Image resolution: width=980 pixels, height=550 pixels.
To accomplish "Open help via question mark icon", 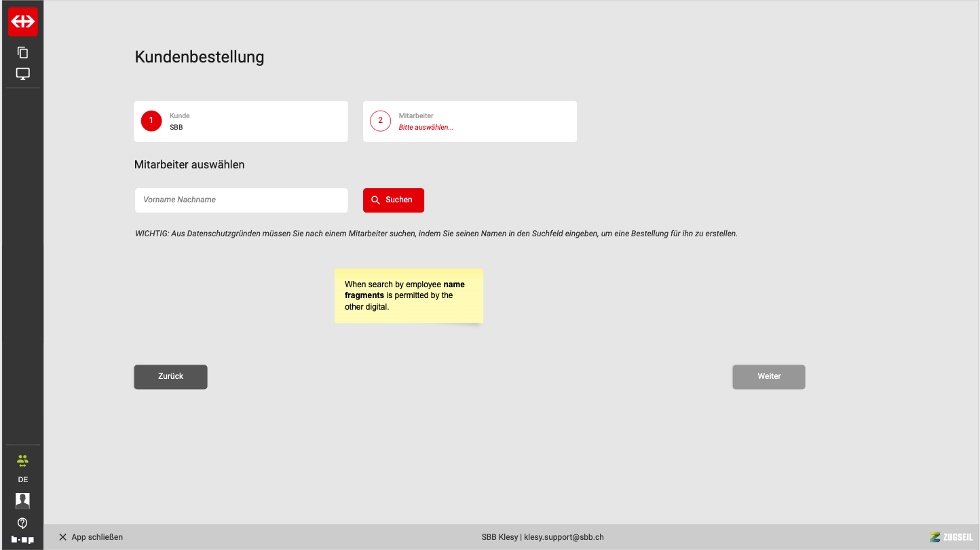I will click(x=22, y=523).
